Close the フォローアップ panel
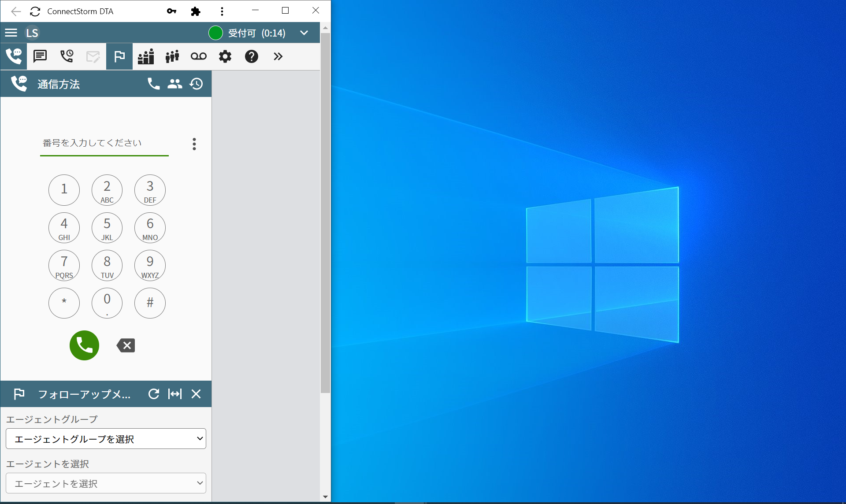 [x=196, y=394]
